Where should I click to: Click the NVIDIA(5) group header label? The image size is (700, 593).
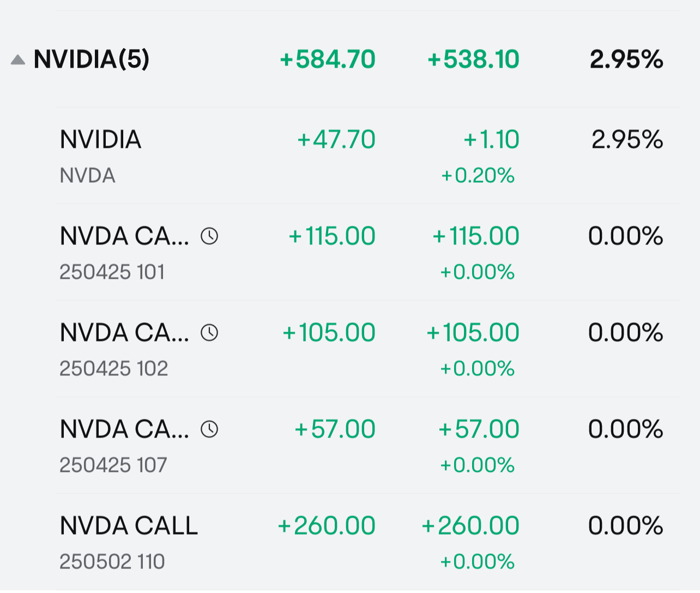92,59
